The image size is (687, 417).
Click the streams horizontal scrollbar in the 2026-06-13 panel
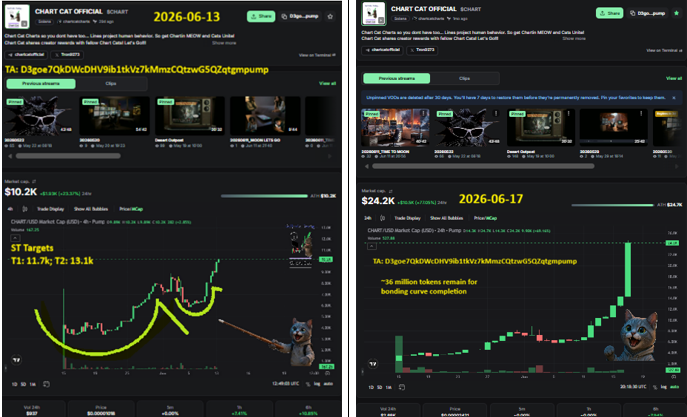click(x=68, y=156)
